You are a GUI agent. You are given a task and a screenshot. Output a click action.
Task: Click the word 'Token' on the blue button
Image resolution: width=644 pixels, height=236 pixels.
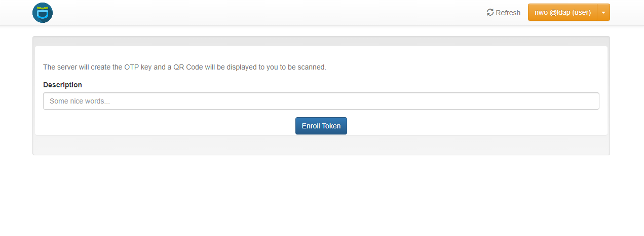click(331, 126)
